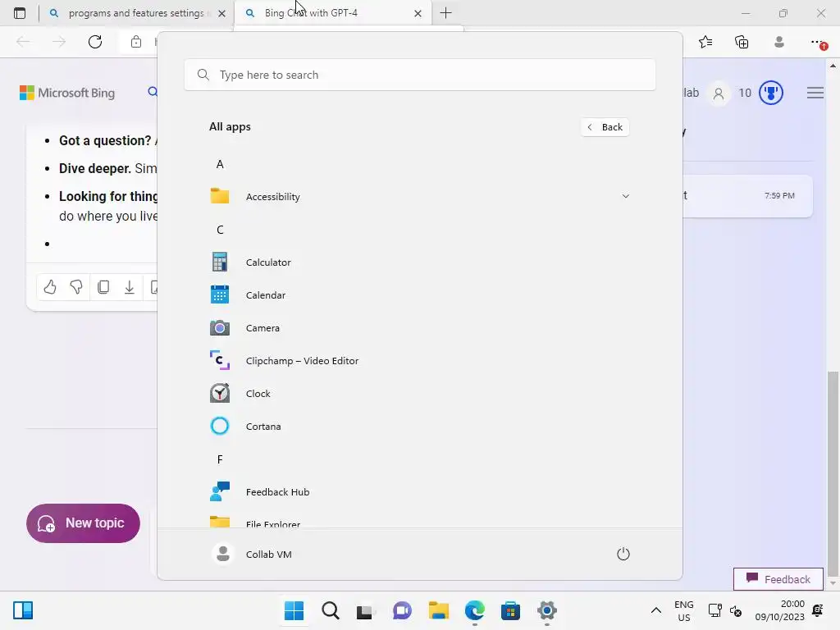The image size is (840, 630).
Task: View site information lock icon
Action: 136,42
